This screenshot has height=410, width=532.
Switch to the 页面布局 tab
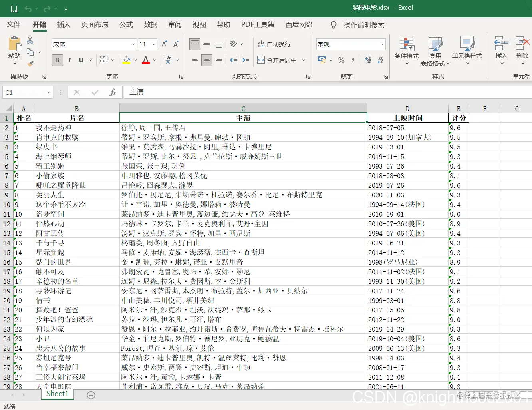tap(95, 25)
